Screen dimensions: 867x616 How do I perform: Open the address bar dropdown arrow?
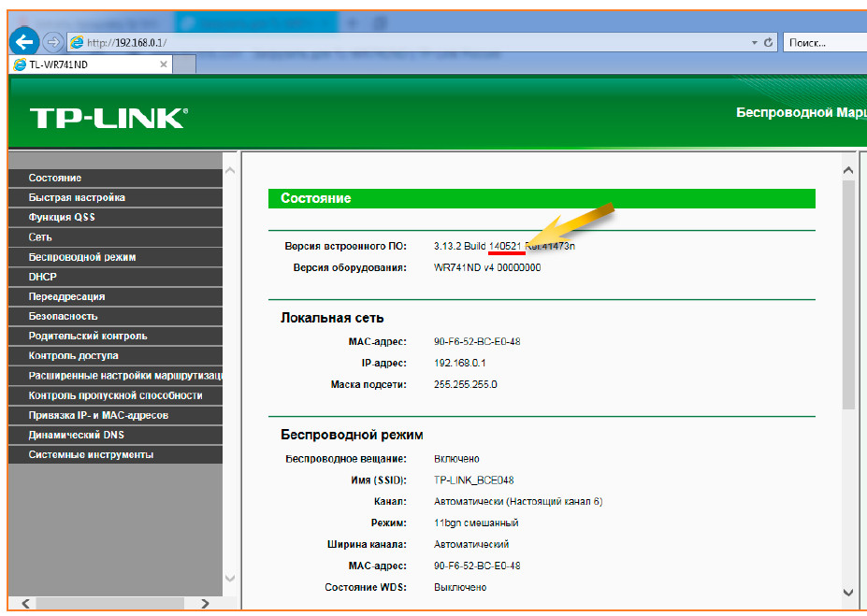point(755,43)
